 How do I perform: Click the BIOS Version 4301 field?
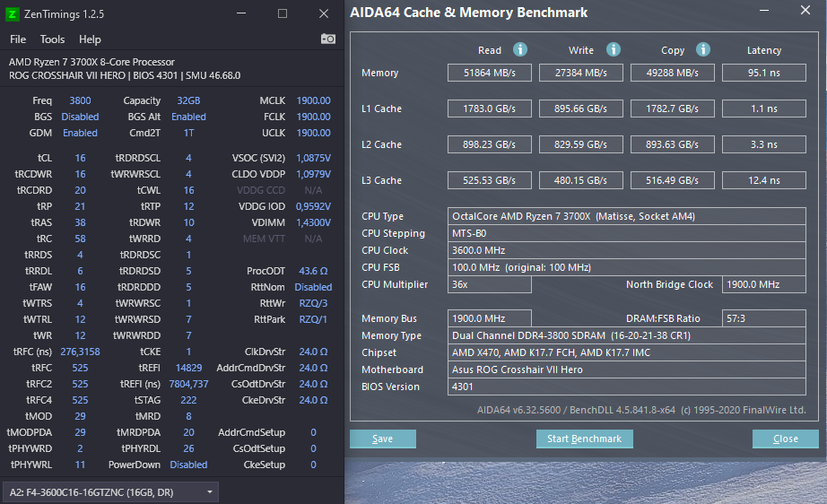[x=627, y=387]
